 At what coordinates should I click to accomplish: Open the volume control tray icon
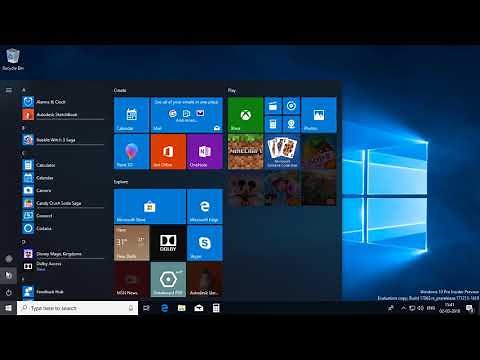(x=421, y=308)
